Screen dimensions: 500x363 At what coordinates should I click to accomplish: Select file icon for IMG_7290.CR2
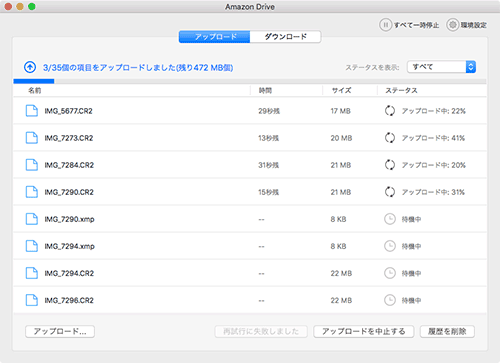(32, 192)
